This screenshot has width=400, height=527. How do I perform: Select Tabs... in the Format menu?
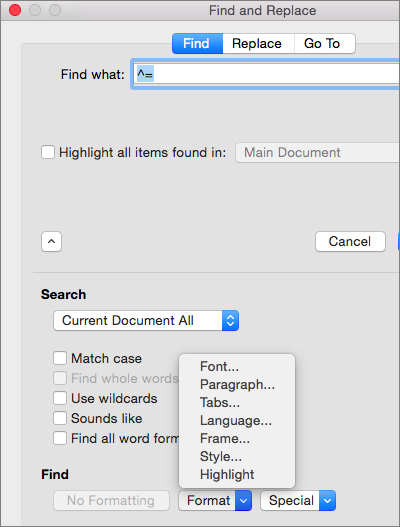coord(237,402)
